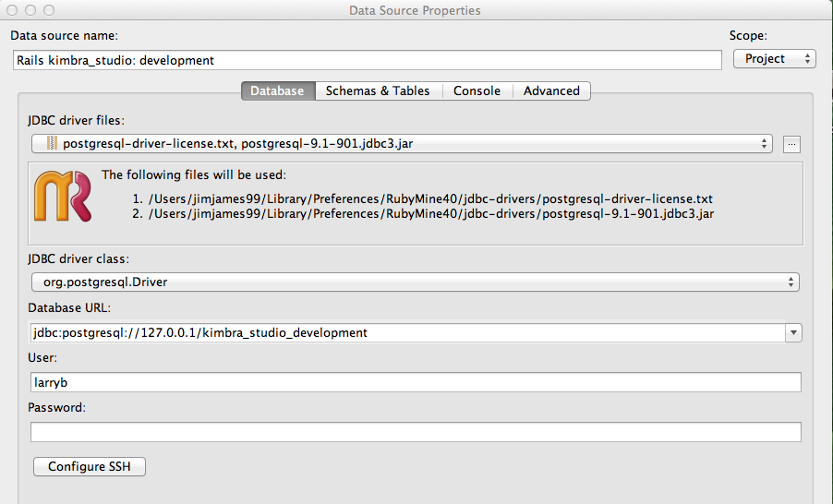Open the JDBC driver class dropdown

click(415, 282)
